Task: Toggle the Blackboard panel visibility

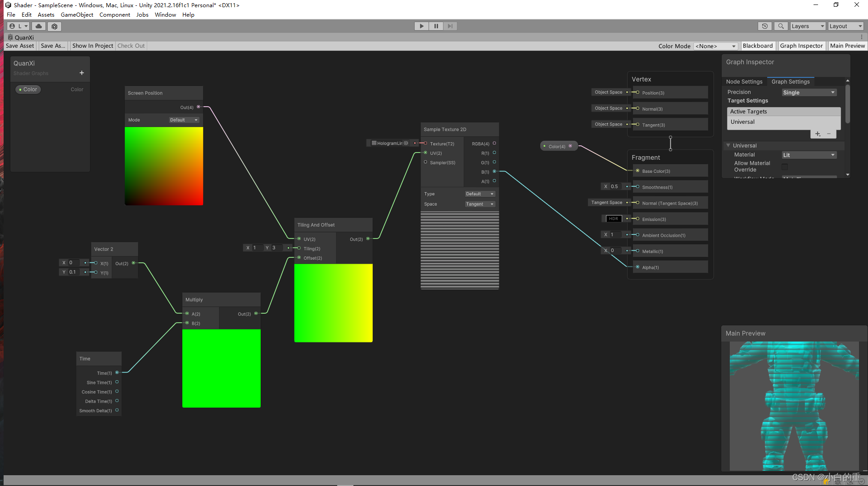Action: pos(758,46)
